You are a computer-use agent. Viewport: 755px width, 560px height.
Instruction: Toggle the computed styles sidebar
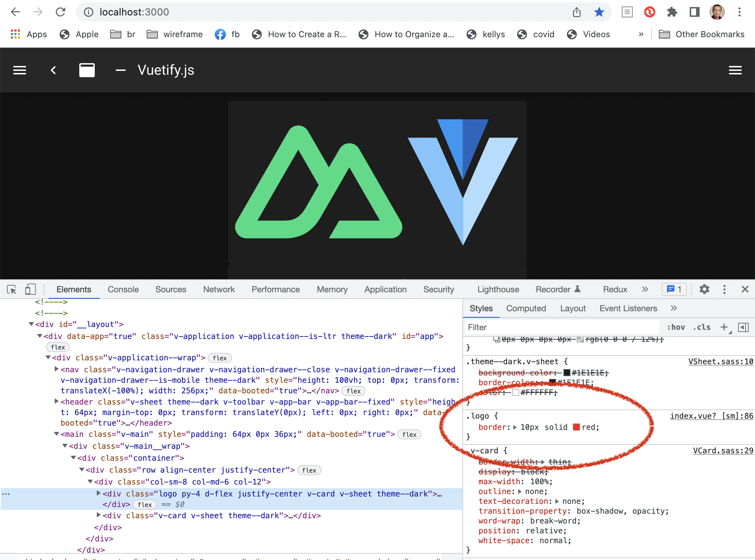(x=743, y=327)
